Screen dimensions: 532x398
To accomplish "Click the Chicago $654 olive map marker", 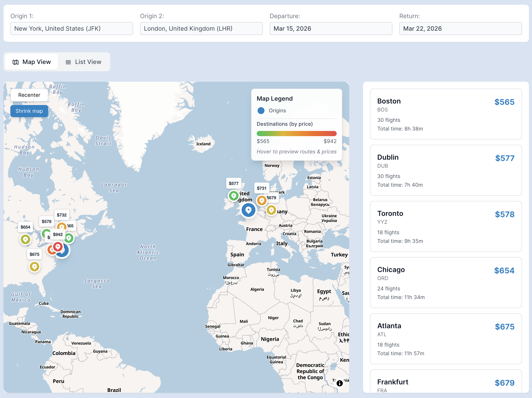I will click(x=25, y=239).
